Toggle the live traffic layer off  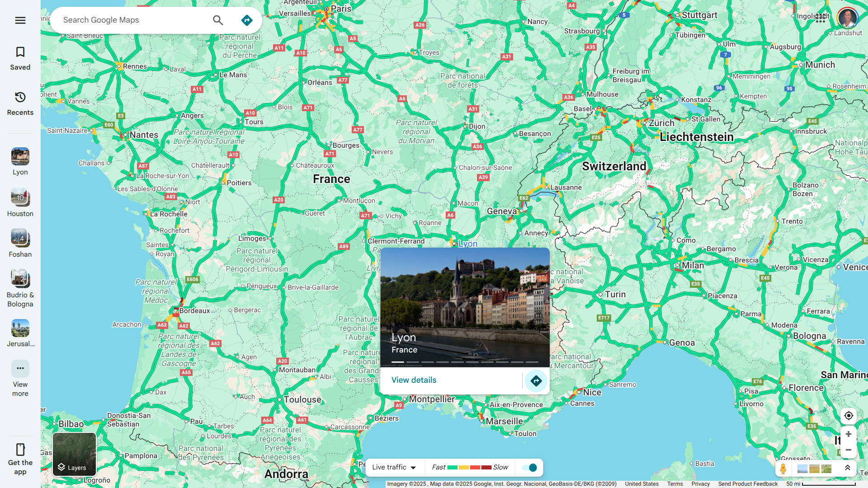tap(529, 468)
